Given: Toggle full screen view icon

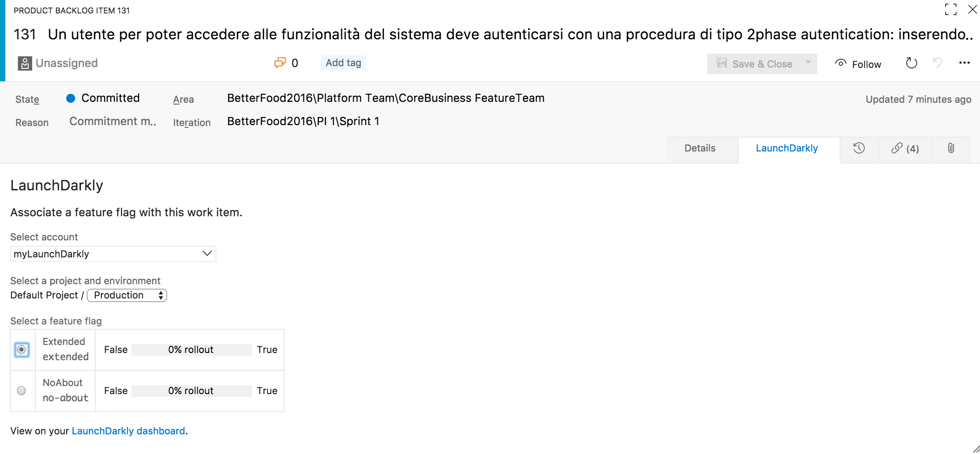Looking at the screenshot, I should [x=950, y=10].
